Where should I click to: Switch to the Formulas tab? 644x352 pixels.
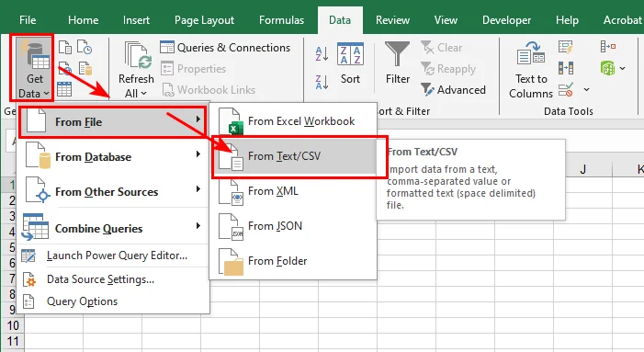pyautogui.click(x=281, y=20)
